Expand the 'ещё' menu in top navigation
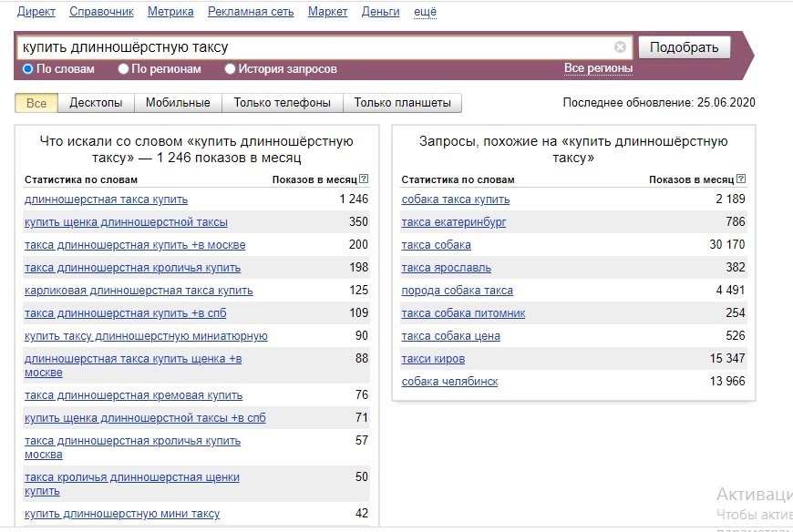The height and width of the screenshot is (532, 793). (425, 12)
